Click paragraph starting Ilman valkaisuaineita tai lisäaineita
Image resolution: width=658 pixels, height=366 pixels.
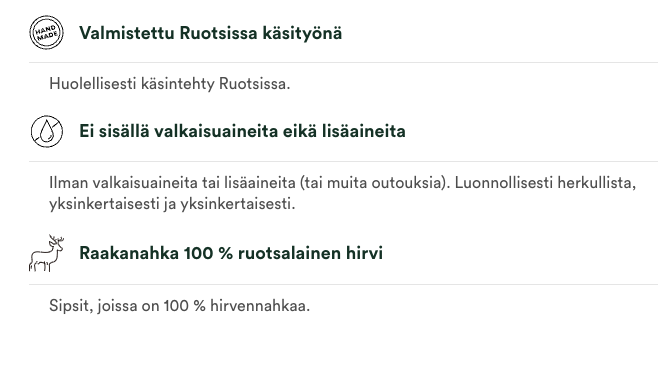(x=342, y=193)
